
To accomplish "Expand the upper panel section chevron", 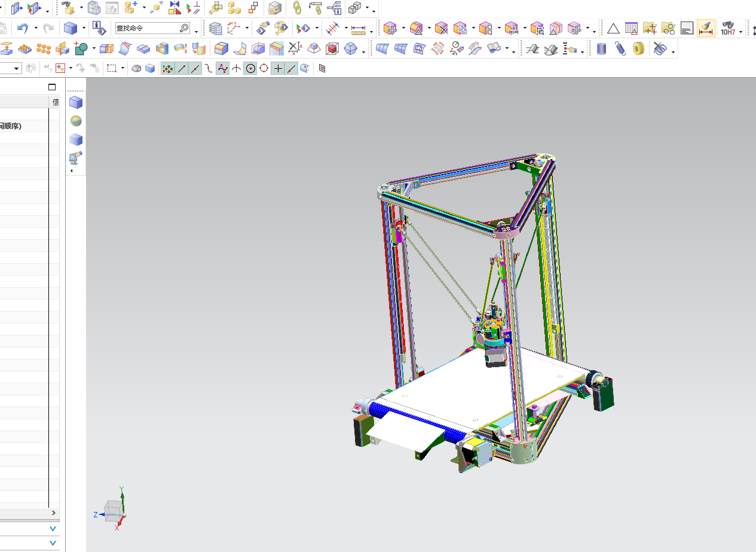I will point(53,529).
